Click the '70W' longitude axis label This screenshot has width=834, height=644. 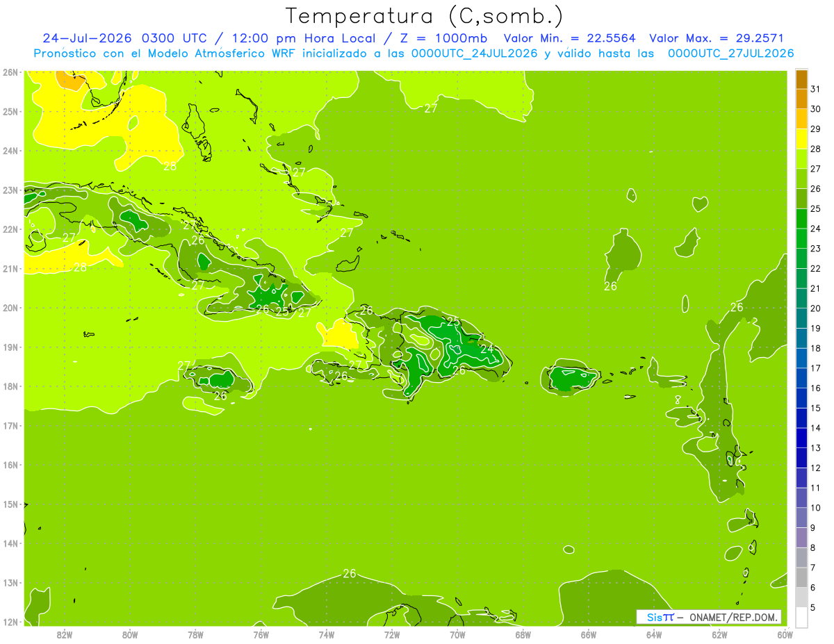point(457,634)
